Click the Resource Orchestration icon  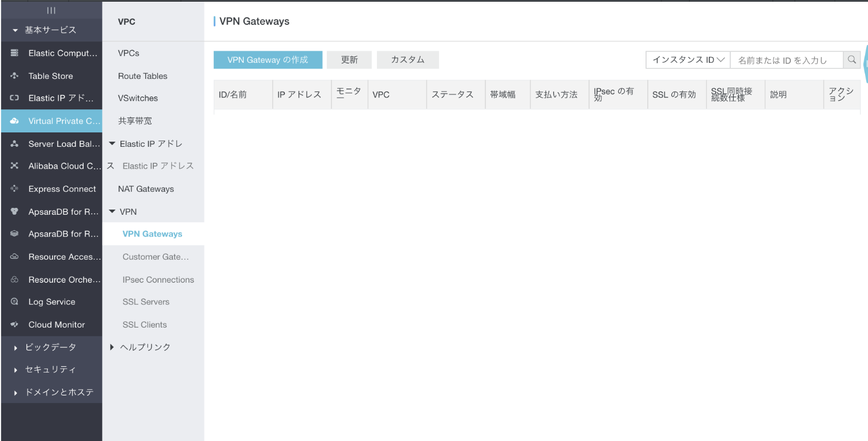14,280
